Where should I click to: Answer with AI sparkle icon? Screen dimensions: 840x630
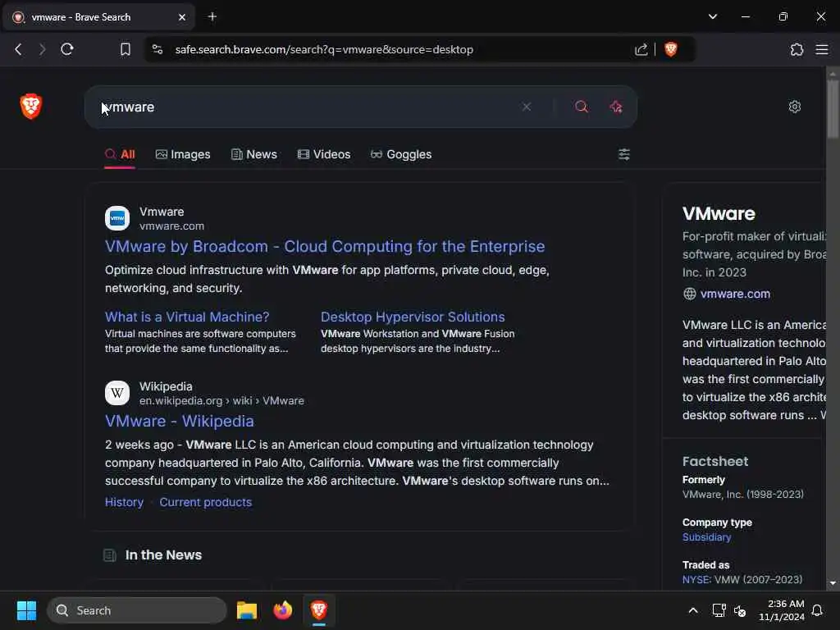click(616, 107)
